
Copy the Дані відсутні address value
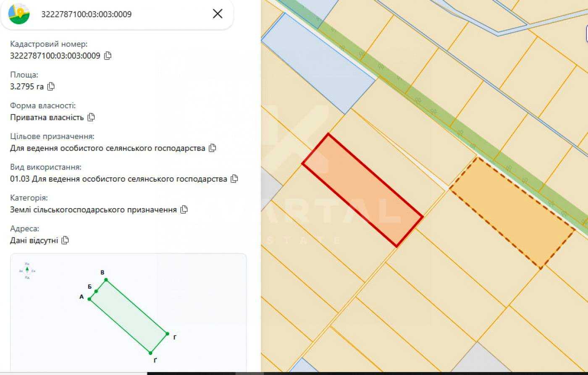(x=65, y=240)
